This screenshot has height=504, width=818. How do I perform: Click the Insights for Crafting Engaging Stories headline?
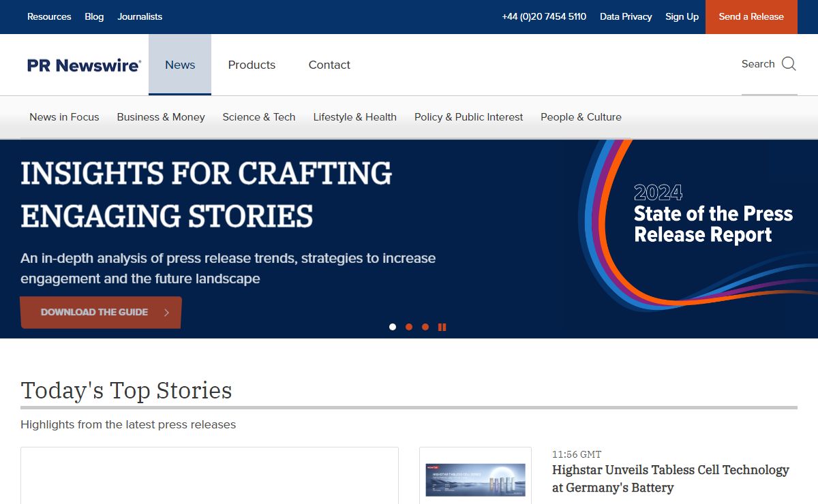(x=207, y=195)
